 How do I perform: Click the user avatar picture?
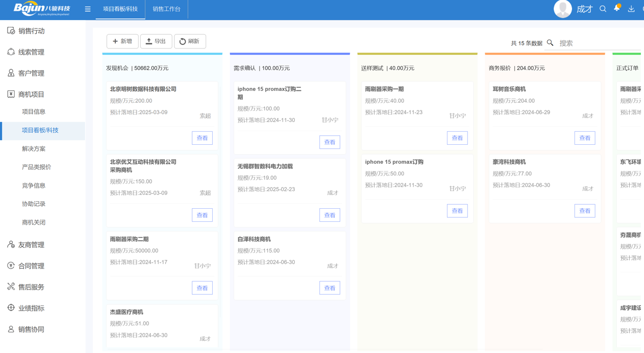click(x=562, y=9)
